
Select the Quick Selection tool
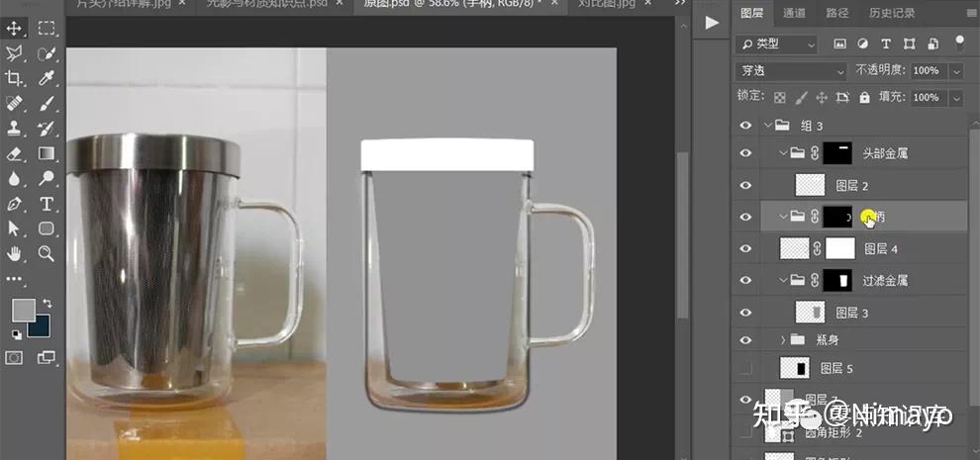[47, 53]
